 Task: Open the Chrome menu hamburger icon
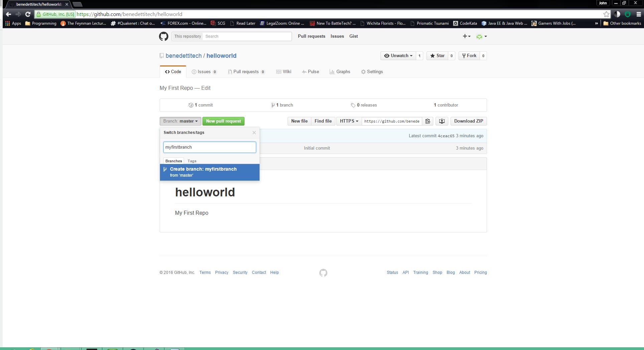point(639,14)
